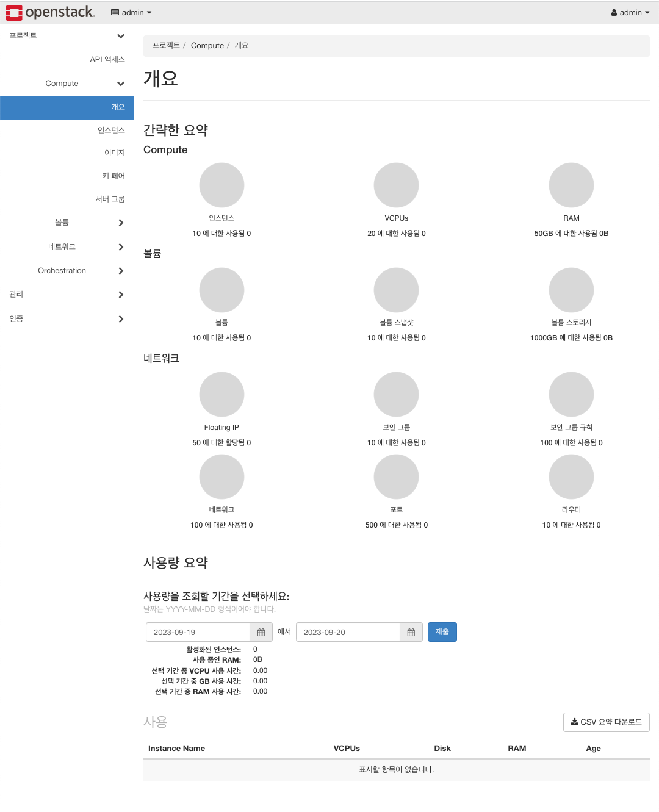The height and width of the screenshot is (812, 659).
Task: Click the 볼륨 스토리지 pie chart
Action: [571, 290]
